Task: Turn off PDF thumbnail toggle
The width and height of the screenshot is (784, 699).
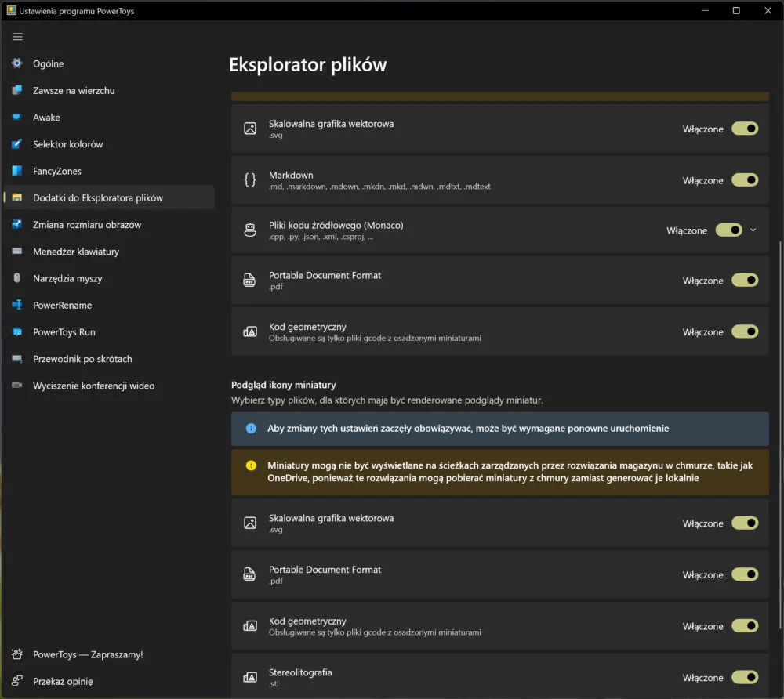Action: pos(745,574)
